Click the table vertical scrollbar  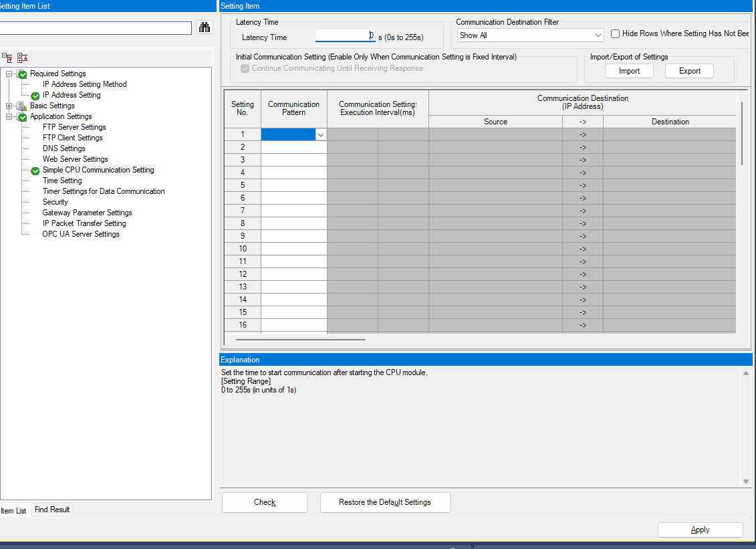(x=741, y=133)
